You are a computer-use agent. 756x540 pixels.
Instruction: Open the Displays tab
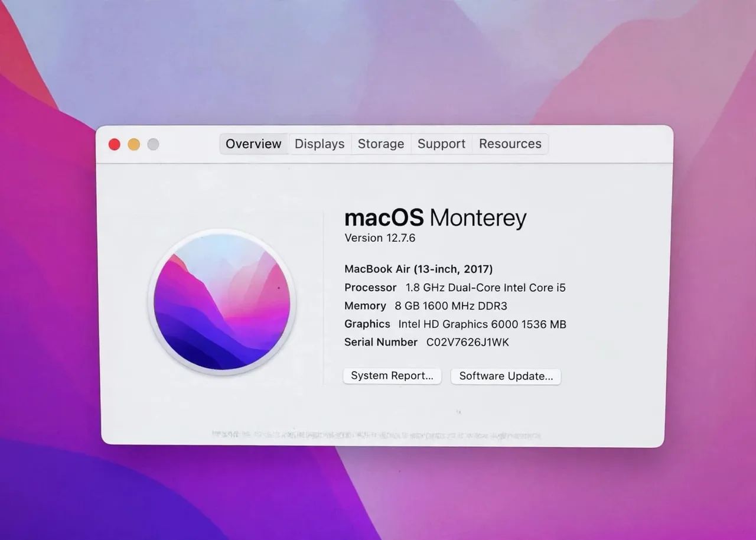point(320,144)
